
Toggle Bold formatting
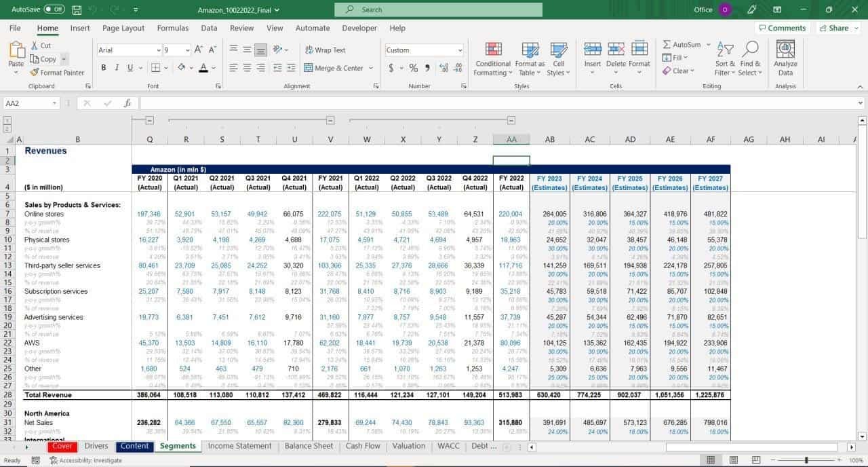coord(104,68)
